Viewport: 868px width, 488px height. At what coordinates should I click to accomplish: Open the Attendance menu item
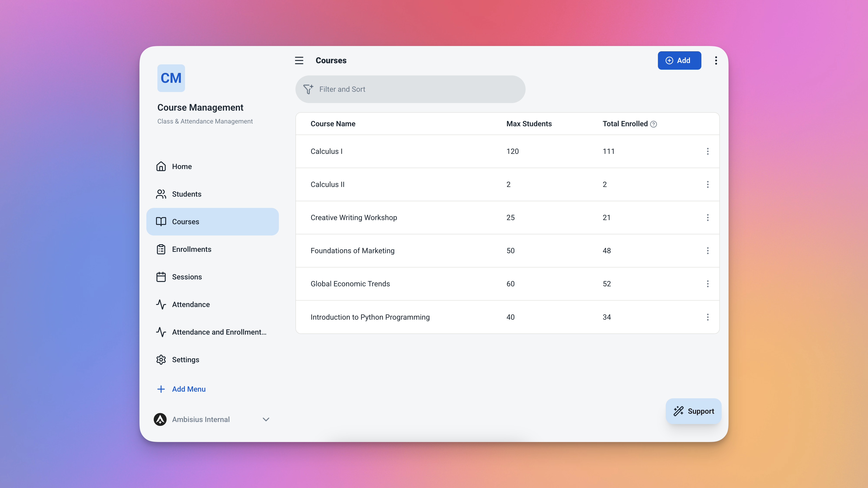click(191, 304)
